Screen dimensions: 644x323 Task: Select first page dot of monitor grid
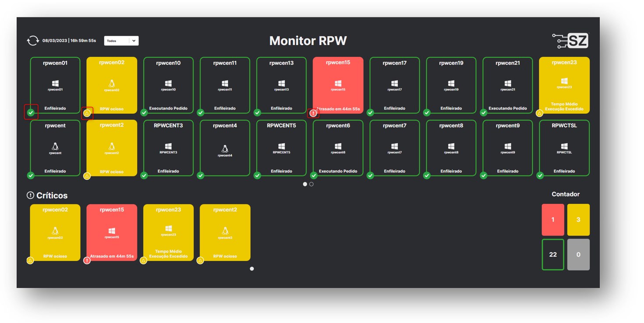305,184
